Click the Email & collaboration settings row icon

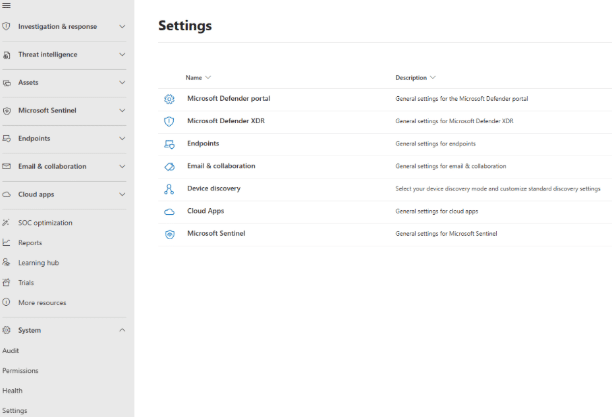(x=169, y=166)
